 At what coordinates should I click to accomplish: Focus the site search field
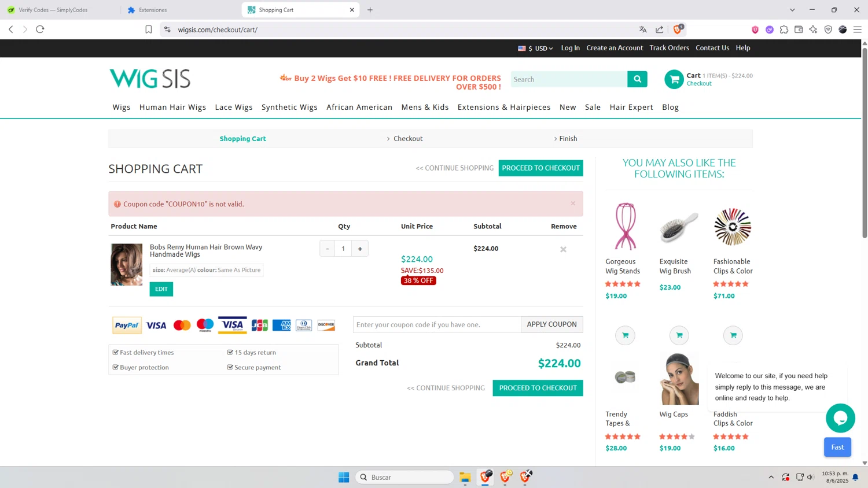point(569,79)
